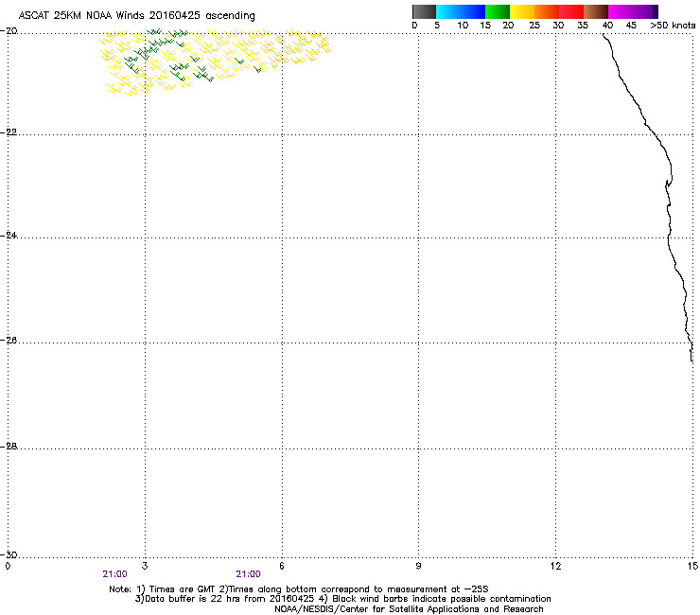
Task: Click the "45" legend label on color bar
Action: point(631,26)
